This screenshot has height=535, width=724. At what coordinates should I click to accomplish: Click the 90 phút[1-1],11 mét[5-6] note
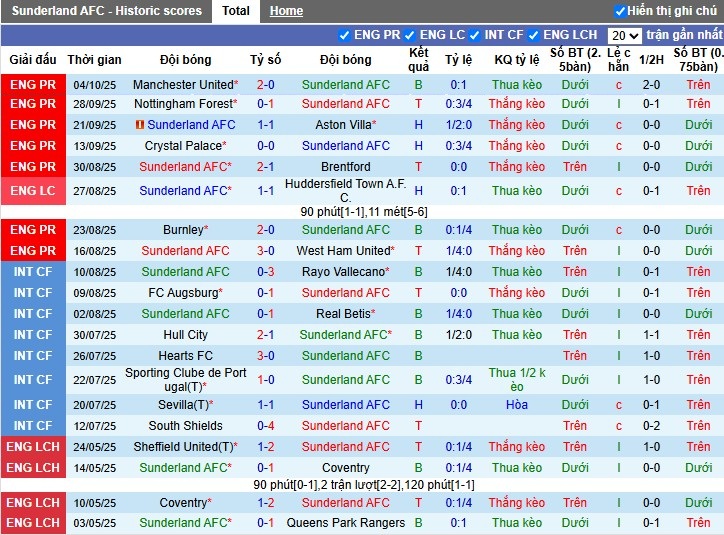364,212
